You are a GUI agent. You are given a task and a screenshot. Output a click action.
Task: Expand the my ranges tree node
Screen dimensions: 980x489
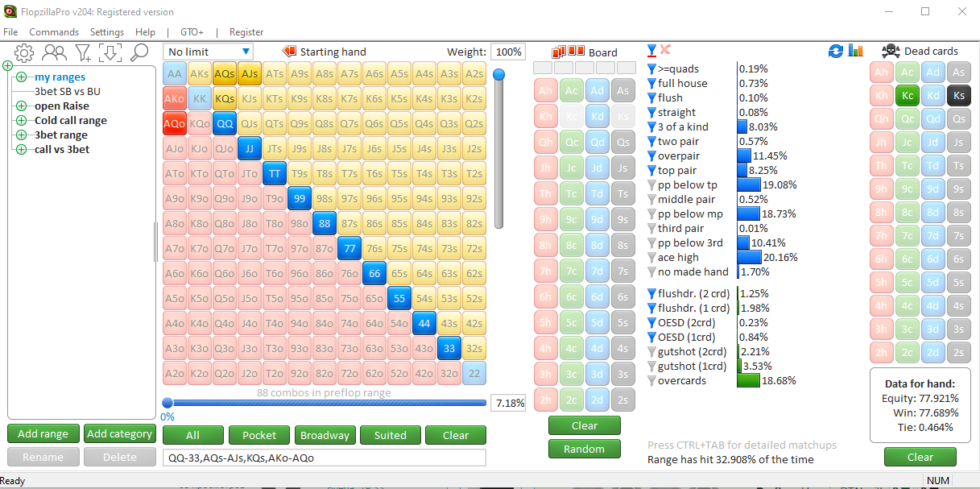tap(21, 77)
